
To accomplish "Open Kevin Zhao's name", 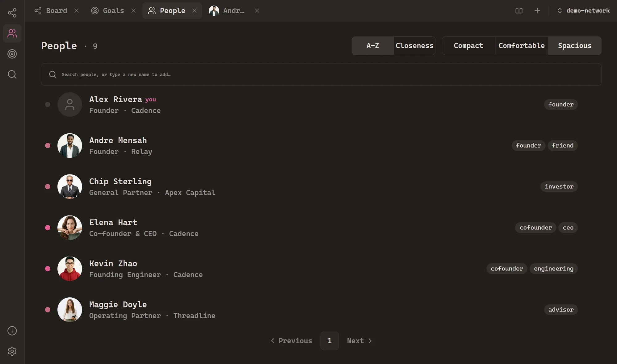I will pos(113,264).
